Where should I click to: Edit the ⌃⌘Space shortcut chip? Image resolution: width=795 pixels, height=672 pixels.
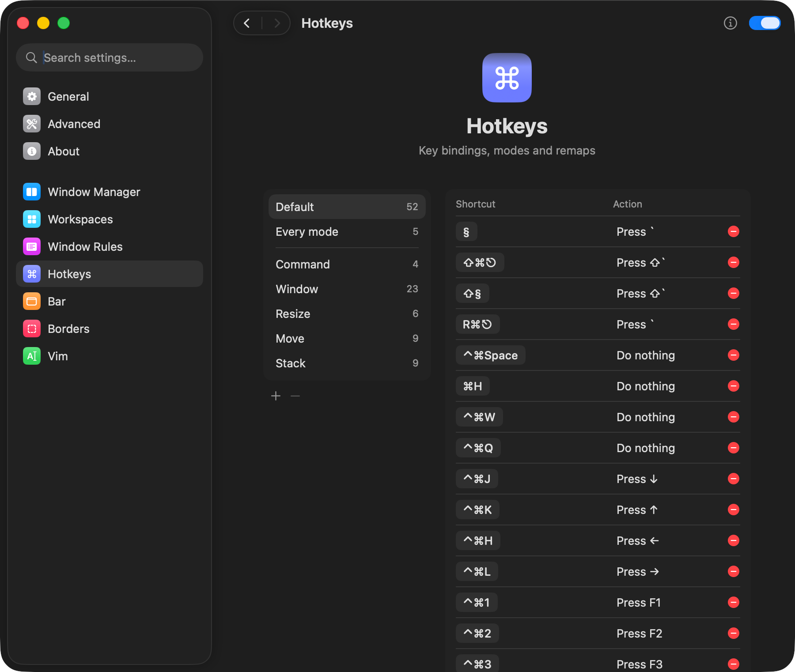pyautogui.click(x=491, y=355)
